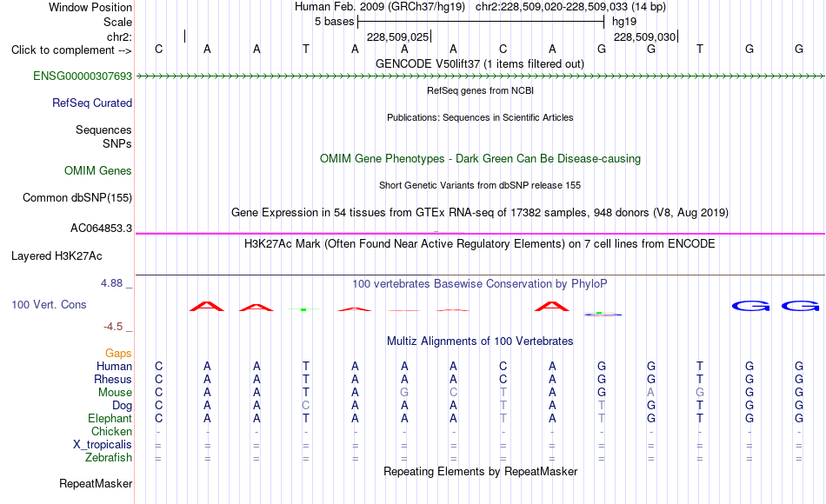The width and height of the screenshot is (826, 504).
Task: Open the Layered H3K27Ac track label
Action: click(57, 256)
